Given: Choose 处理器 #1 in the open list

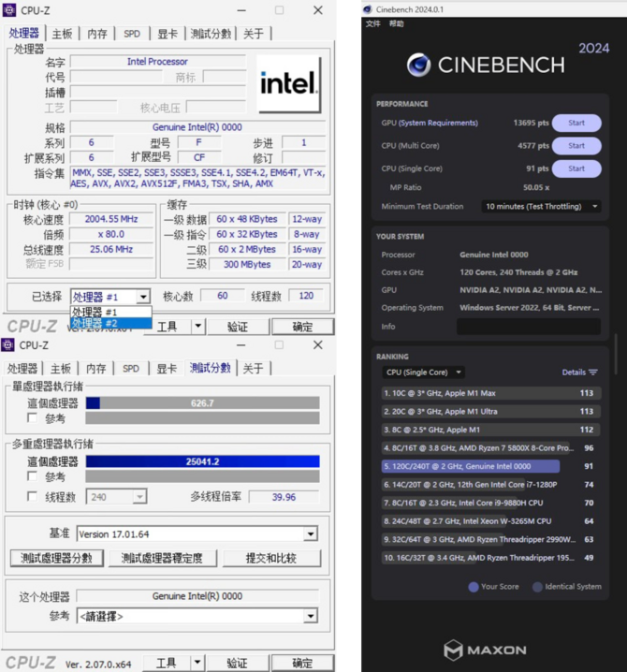Looking at the screenshot, I should (x=111, y=312).
